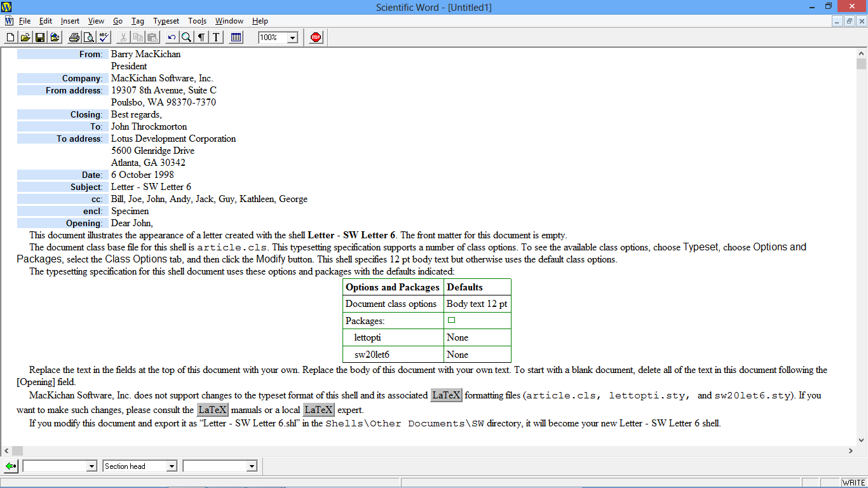Print the document with printer icon
The height and width of the screenshot is (488, 868).
(x=74, y=37)
